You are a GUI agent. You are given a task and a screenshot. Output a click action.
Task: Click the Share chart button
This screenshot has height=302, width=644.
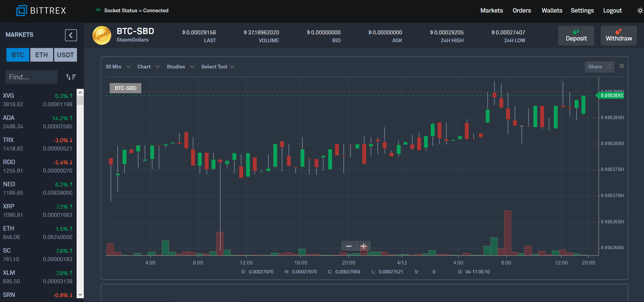click(599, 67)
